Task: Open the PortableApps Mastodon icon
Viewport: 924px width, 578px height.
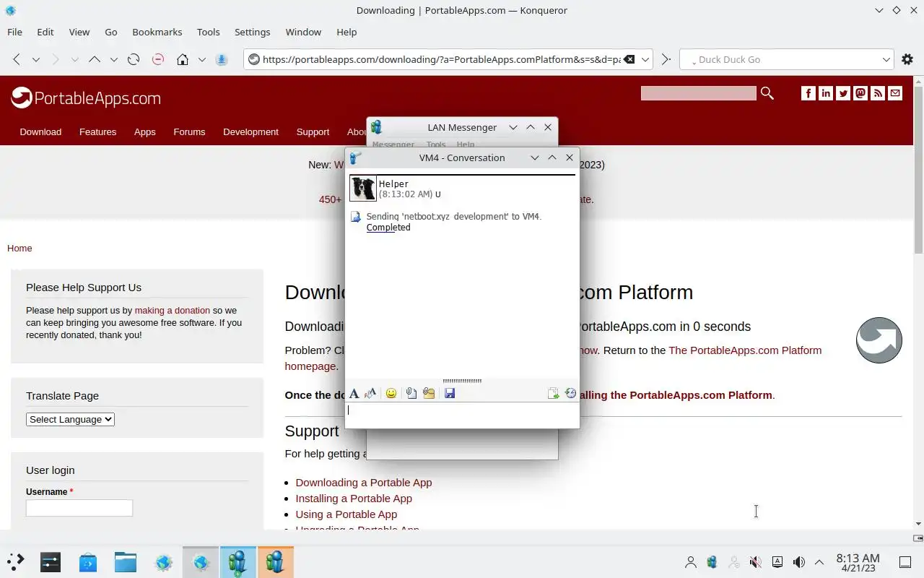Action: pos(860,93)
